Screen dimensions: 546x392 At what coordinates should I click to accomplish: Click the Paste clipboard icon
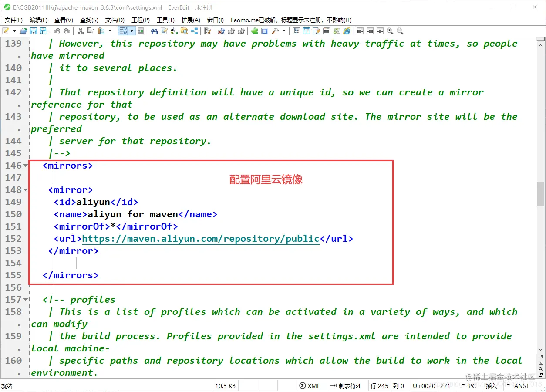coord(101,31)
